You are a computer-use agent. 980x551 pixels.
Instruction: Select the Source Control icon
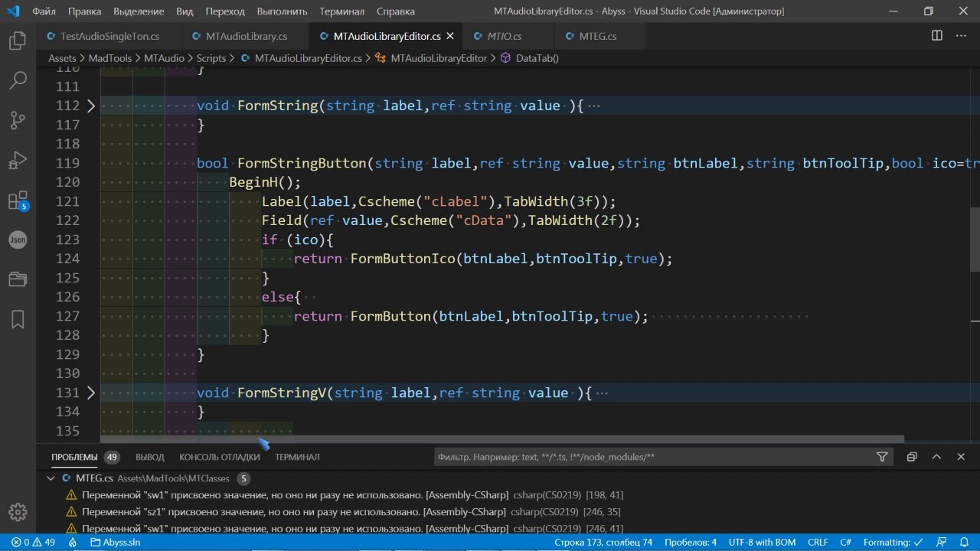[17, 120]
